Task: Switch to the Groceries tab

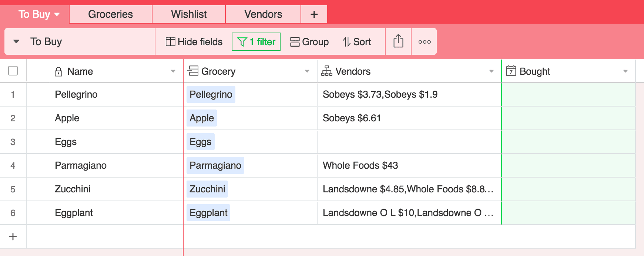Action: [x=110, y=14]
